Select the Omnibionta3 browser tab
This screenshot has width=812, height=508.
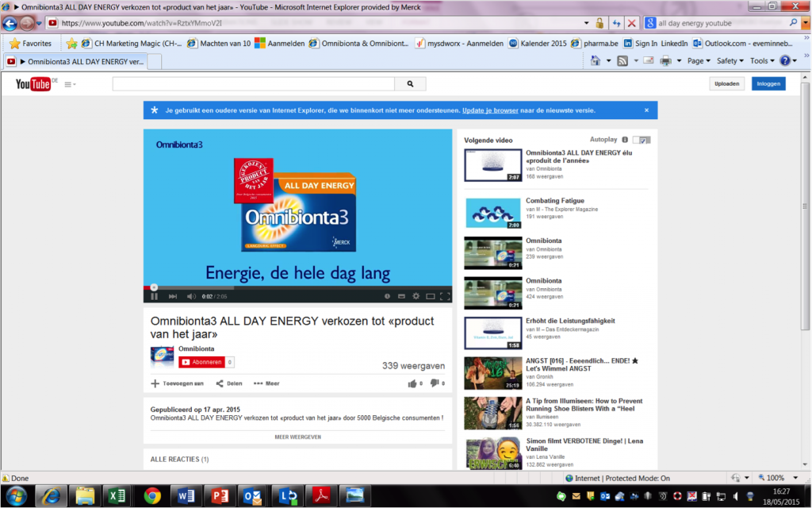pyautogui.click(x=75, y=61)
